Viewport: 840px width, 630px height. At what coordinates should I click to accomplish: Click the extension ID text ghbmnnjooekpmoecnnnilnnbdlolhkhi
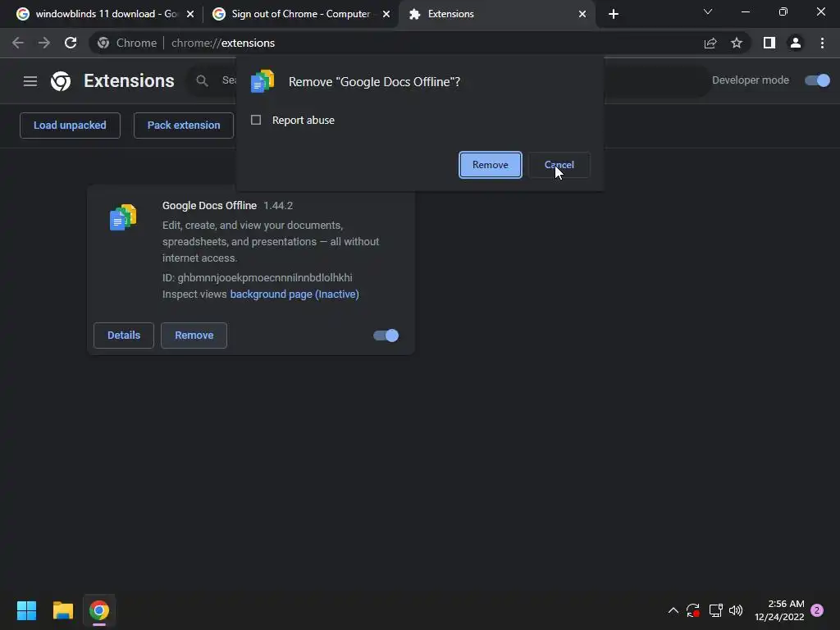point(265,277)
